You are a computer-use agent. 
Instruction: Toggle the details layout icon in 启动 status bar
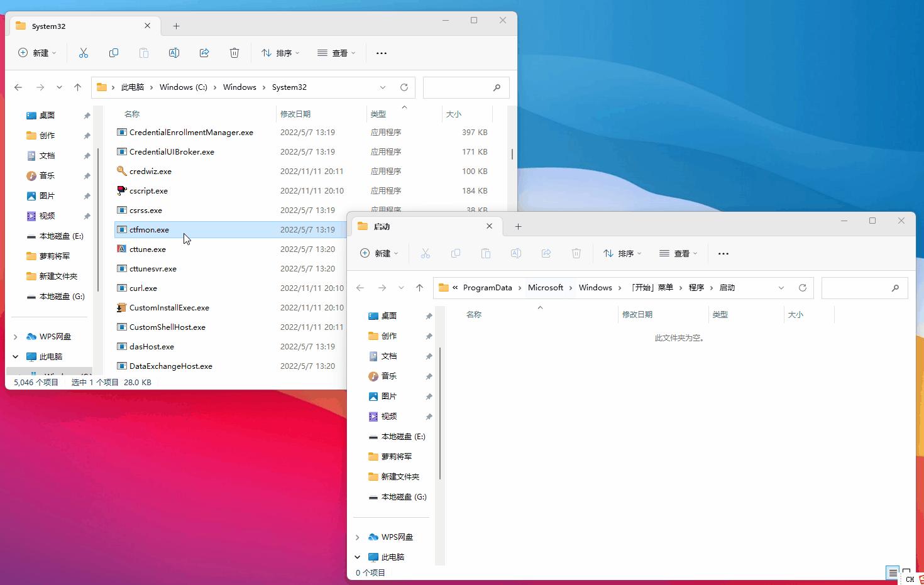pos(893,572)
